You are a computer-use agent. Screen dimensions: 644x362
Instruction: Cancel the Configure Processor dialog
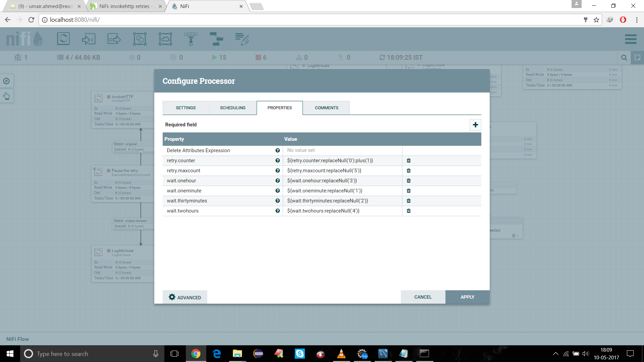[423, 297]
